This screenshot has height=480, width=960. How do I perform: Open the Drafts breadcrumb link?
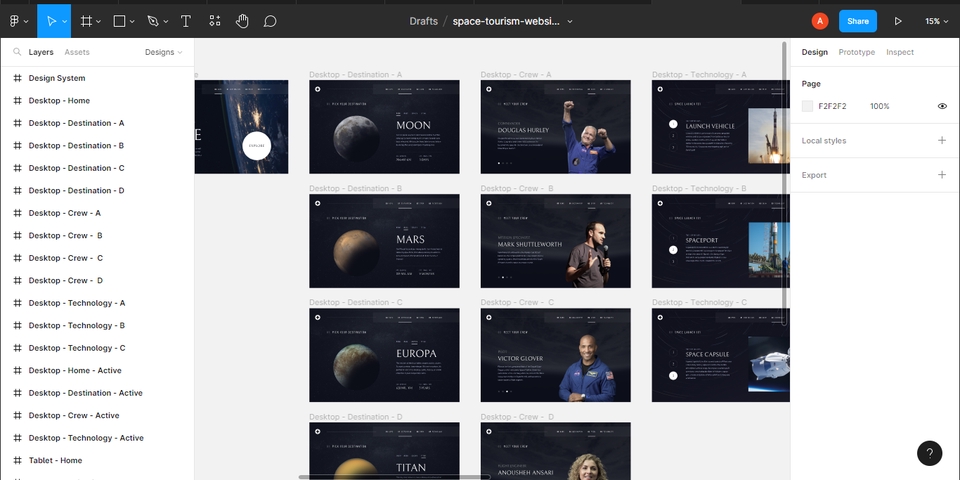coord(424,21)
